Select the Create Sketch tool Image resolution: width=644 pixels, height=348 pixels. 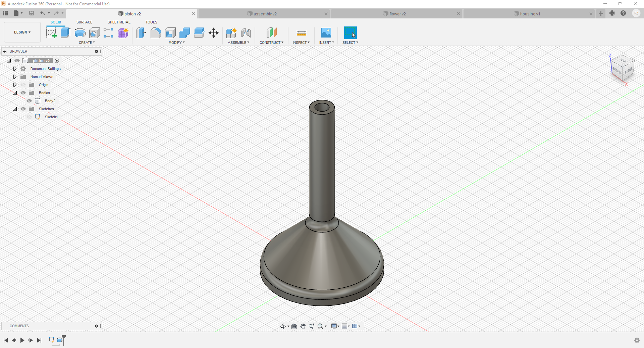pos(51,33)
